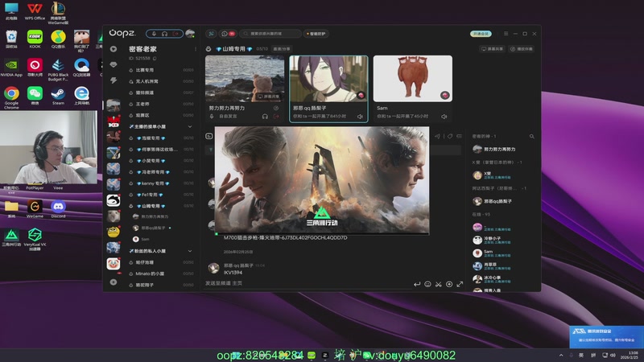
Task: Open avatar of 那恩 qq 肠梨子 message IKV1394
Action: (213, 269)
